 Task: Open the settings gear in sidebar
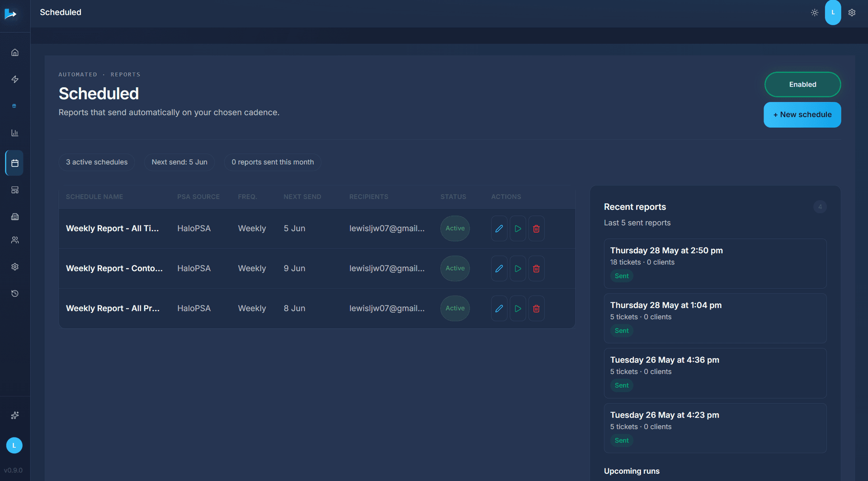point(15,267)
